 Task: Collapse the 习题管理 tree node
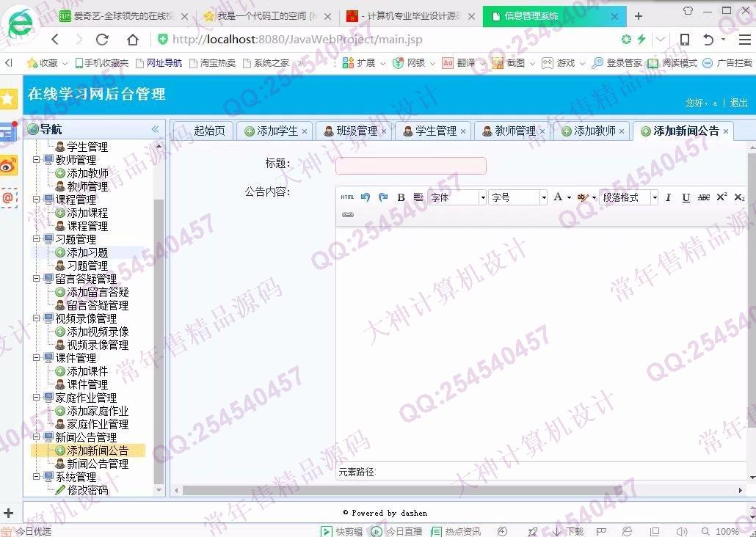[x=36, y=238]
